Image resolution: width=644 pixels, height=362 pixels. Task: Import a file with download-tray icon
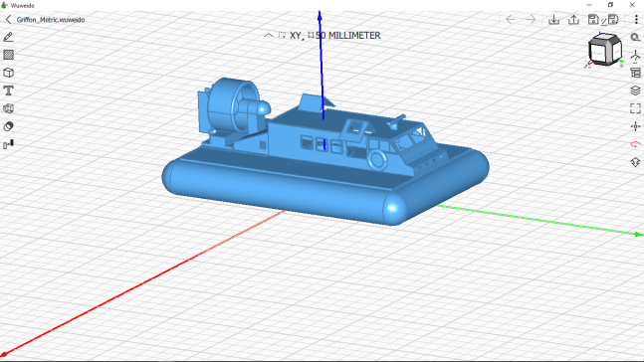553,19
